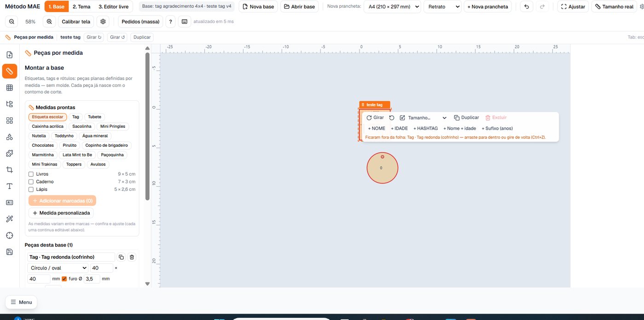Edit the piece name Tag redonda field

pyautogui.click(x=71, y=257)
